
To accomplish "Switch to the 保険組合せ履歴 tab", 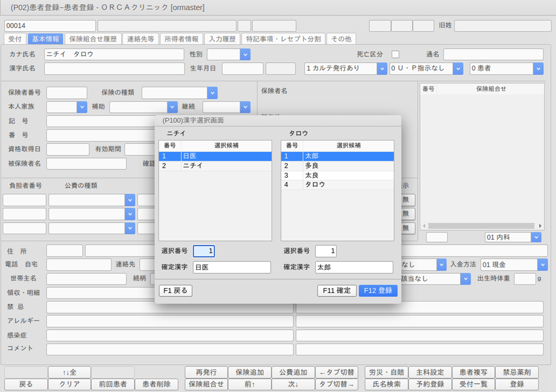I will click(x=93, y=39).
